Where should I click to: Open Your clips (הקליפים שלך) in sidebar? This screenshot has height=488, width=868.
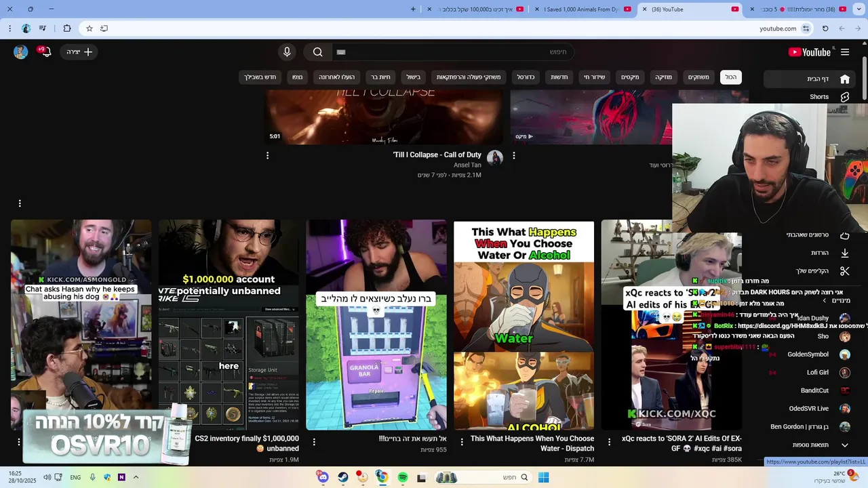(x=811, y=271)
